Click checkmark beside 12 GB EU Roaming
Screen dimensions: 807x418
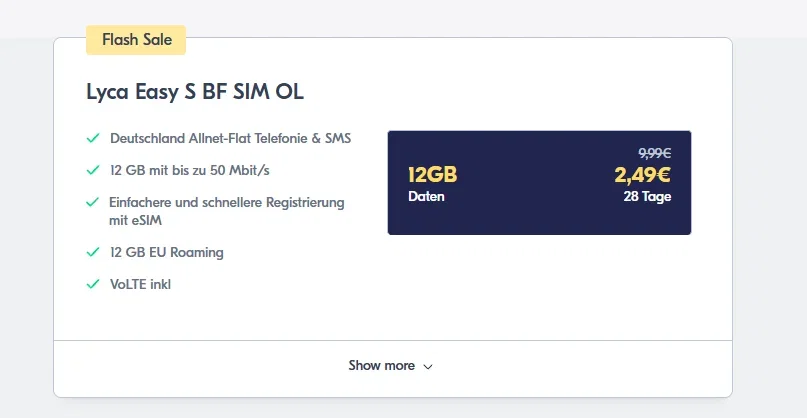click(93, 252)
